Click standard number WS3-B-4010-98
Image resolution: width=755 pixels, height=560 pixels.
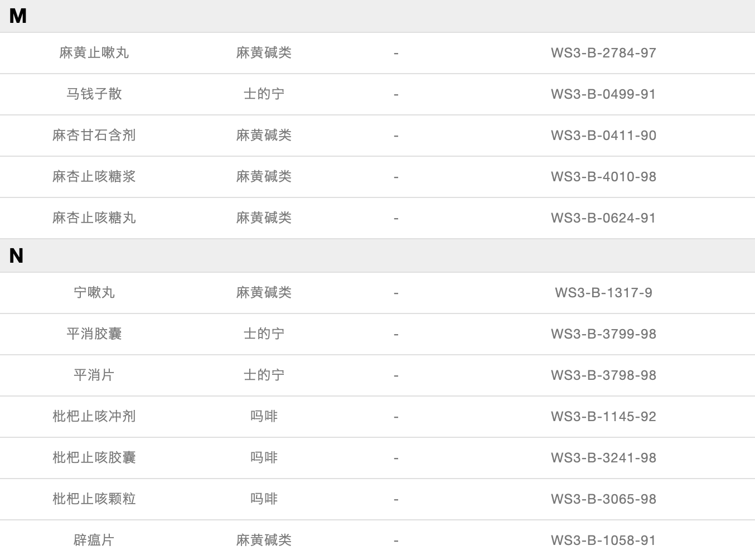(603, 177)
